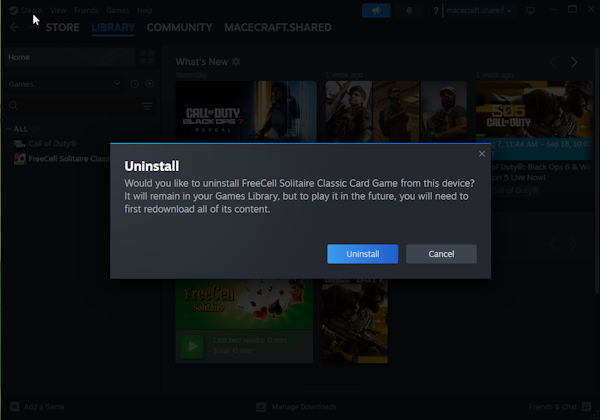600x420 pixels.
Task: Open the announcements megaphone icon
Action: click(x=376, y=10)
